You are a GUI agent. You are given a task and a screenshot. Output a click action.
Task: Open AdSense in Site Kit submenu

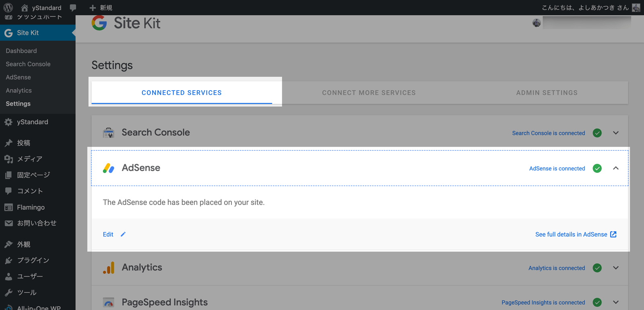coord(18,77)
